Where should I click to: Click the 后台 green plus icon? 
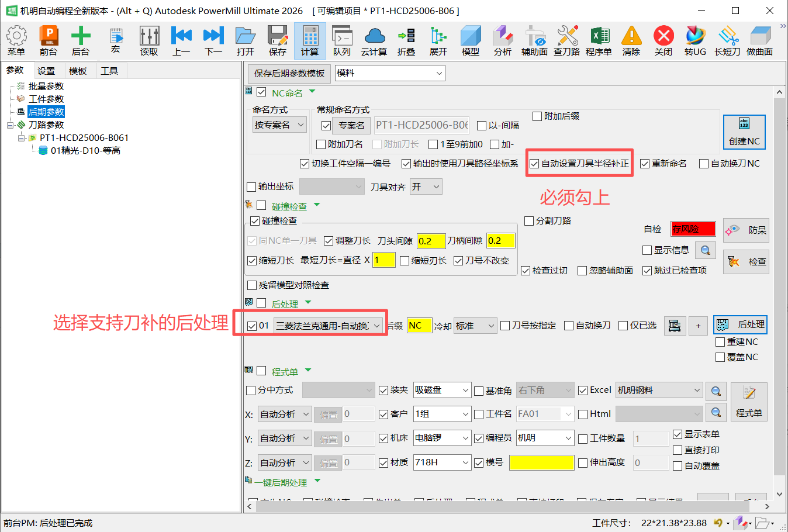click(x=81, y=40)
